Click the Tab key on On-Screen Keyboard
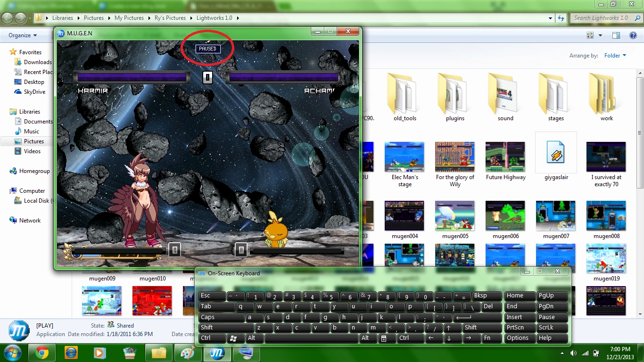 pos(217,307)
